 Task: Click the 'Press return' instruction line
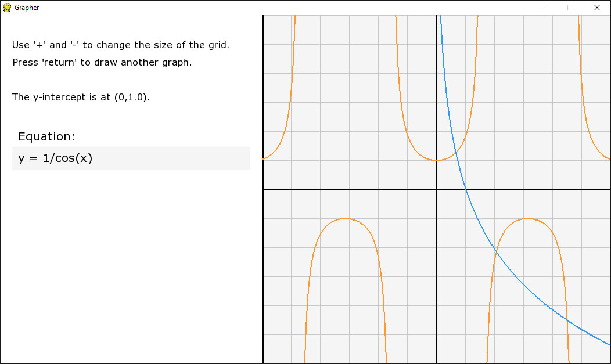pyautogui.click(x=102, y=63)
